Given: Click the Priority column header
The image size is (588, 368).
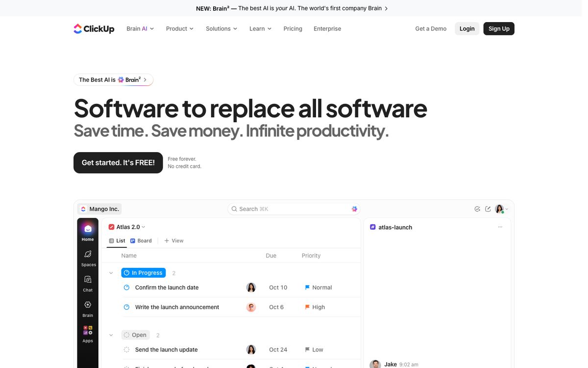Looking at the screenshot, I should [311, 256].
